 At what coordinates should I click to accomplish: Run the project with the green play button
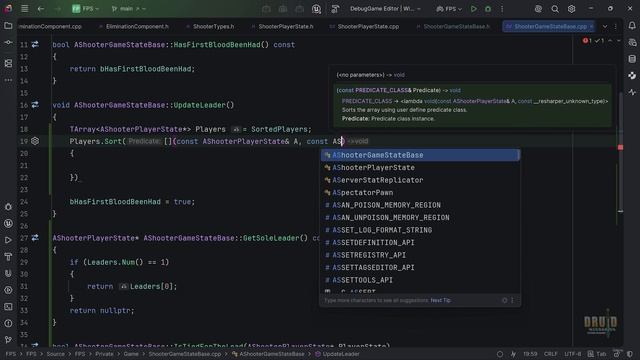click(x=473, y=9)
